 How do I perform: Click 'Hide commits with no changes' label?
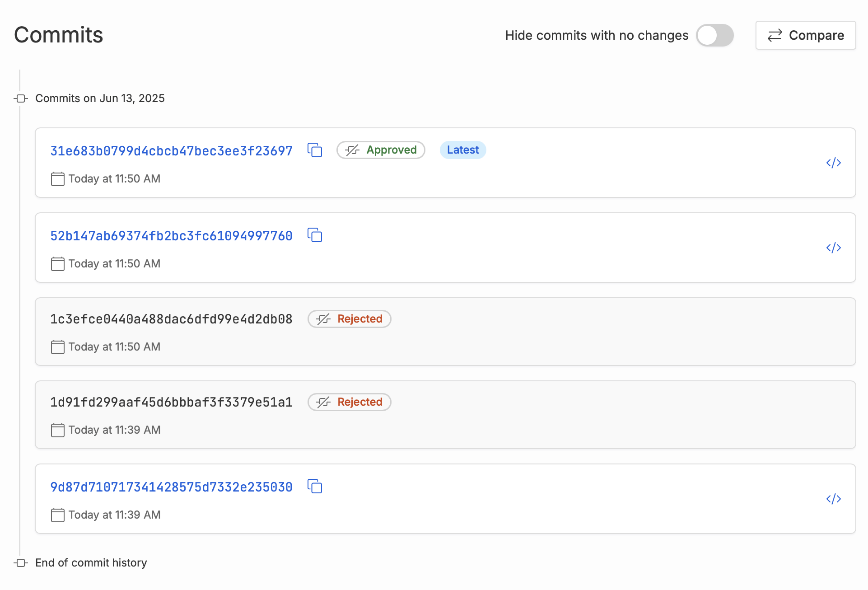(x=597, y=35)
